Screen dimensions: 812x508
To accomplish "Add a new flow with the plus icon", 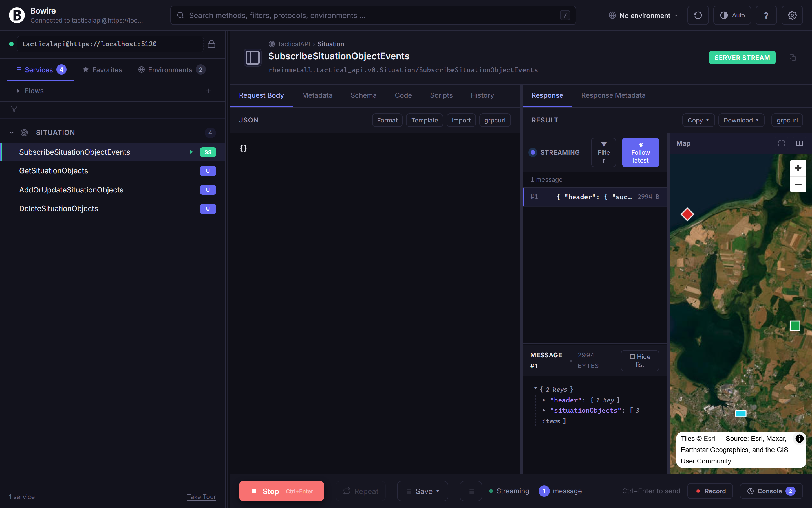I will click(208, 91).
